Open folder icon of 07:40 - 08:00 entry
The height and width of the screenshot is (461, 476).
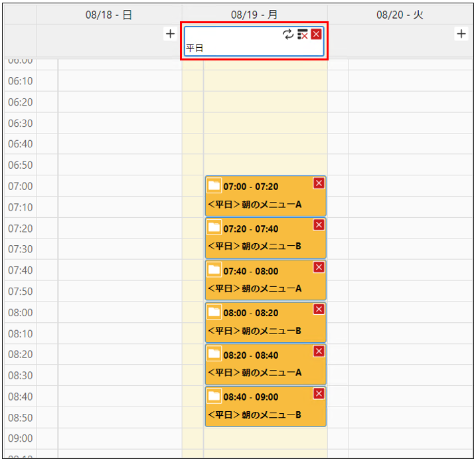click(x=214, y=270)
